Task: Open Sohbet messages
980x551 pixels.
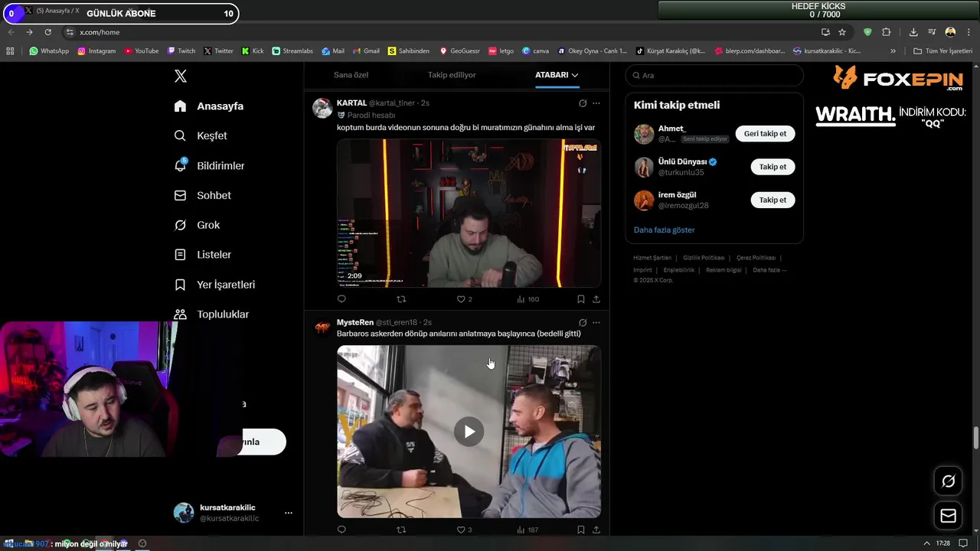Action: point(202,195)
